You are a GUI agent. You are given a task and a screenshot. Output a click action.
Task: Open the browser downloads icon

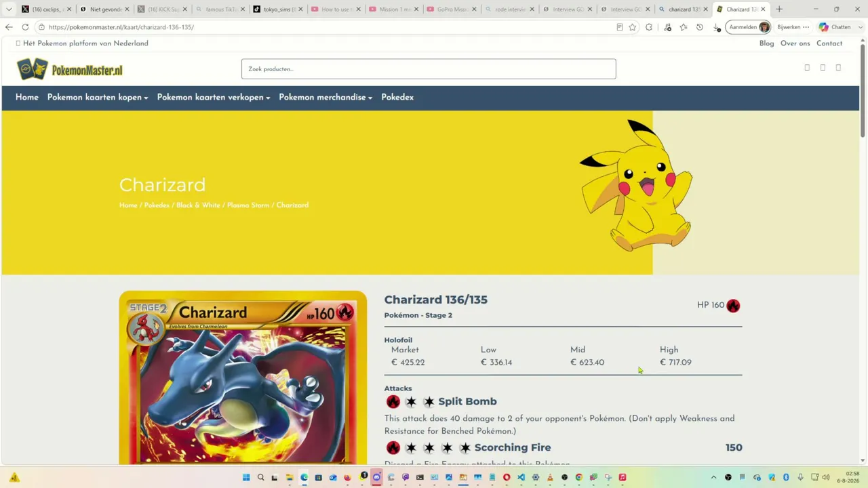click(x=717, y=27)
